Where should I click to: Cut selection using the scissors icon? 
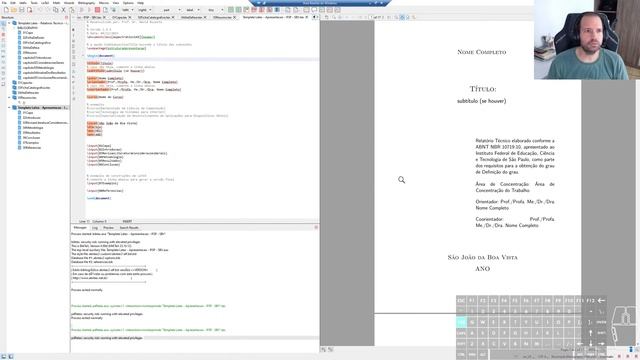(x=63, y=10)
